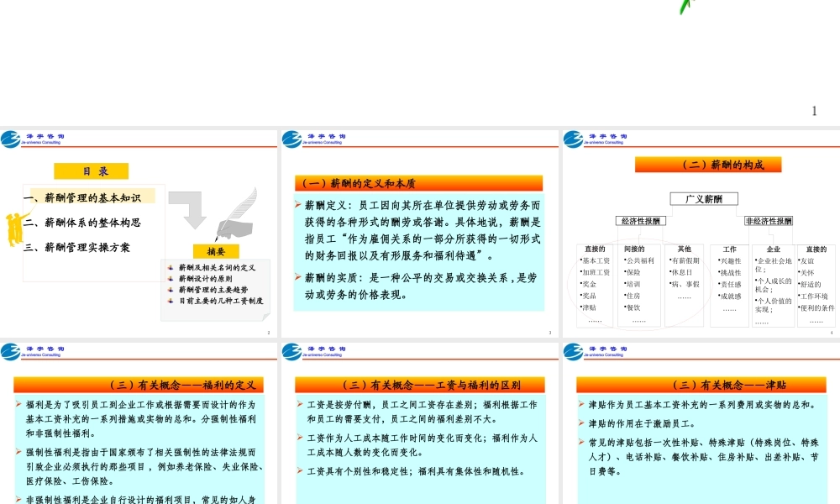The width and height of the screenshot is (840, 504).
Task: Open the 薪酬的定义和本质 slide
Action: point(419,234)
